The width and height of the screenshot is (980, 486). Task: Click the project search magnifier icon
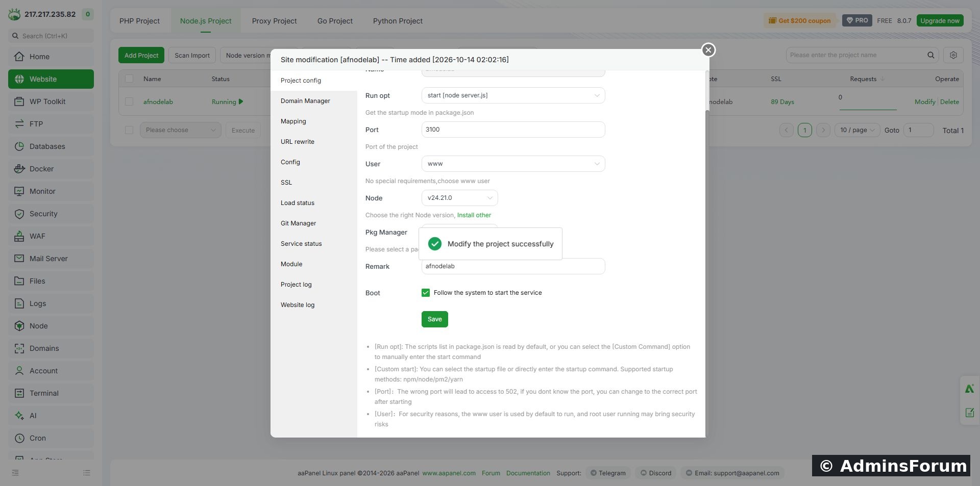click(x=931, y=55)
